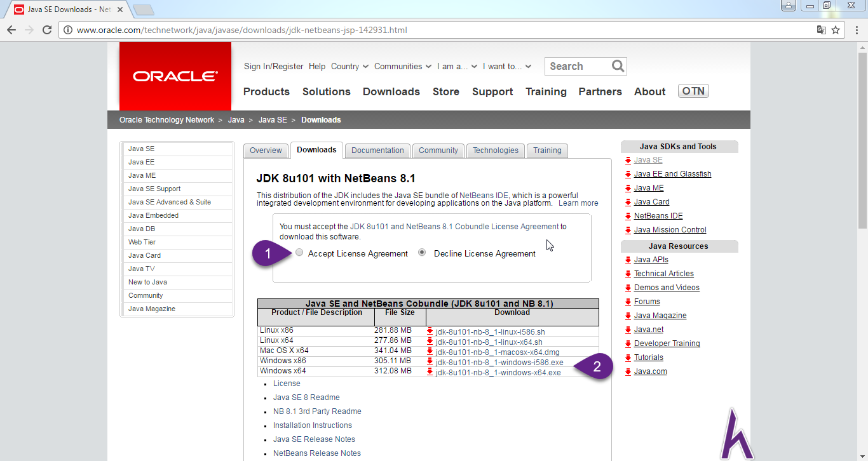Click the Java SE breadcrumb
This screenshot has width=868, height=461.
(273, 120)
